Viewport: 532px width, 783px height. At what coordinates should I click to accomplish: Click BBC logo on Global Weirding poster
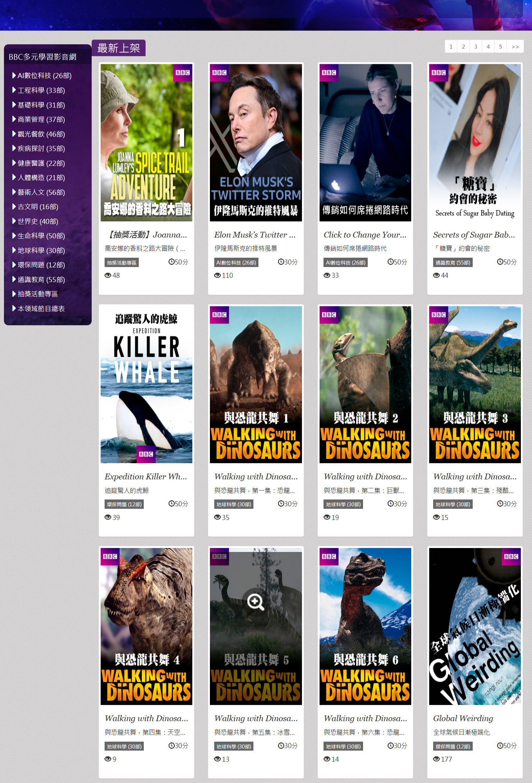(511, 557)
